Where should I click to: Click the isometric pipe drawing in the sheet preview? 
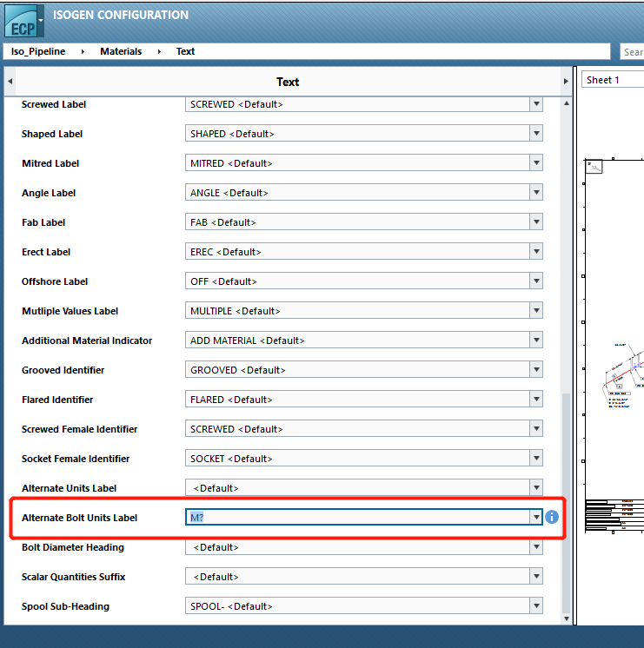click(623, 374)
